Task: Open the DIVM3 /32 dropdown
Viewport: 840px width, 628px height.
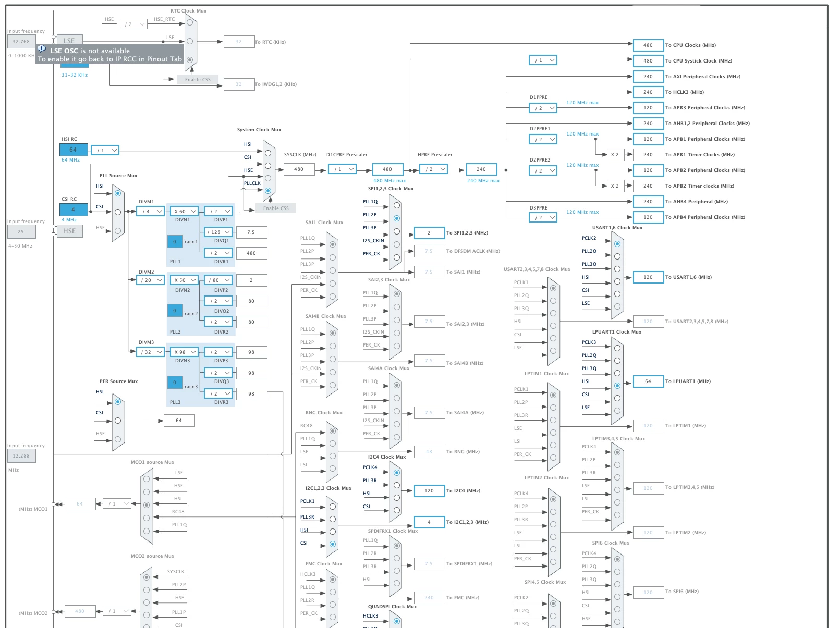Action: point(150,352)
